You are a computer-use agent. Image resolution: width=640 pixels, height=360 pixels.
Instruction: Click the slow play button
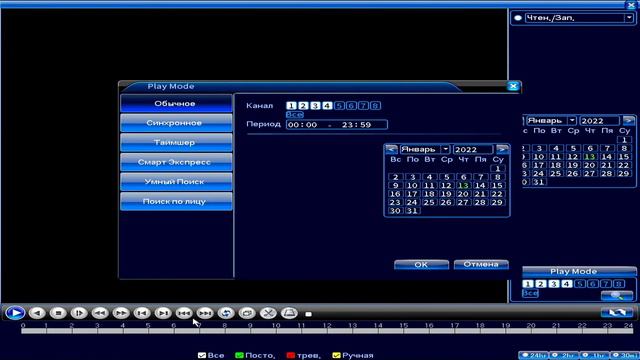79,313
